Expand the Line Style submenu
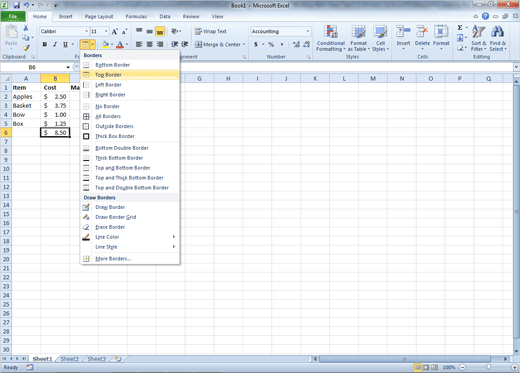The height and width of the screenshot is (373, 520). click(130, 247)
